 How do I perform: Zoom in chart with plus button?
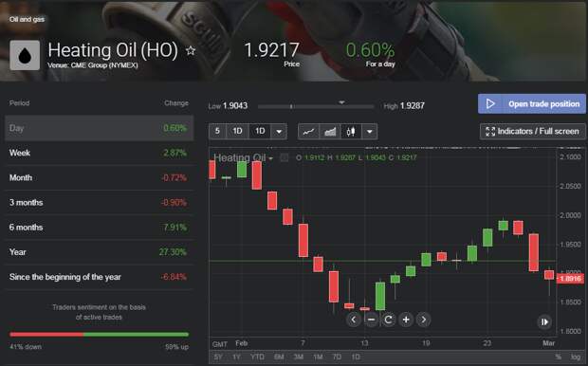point(406,320)
